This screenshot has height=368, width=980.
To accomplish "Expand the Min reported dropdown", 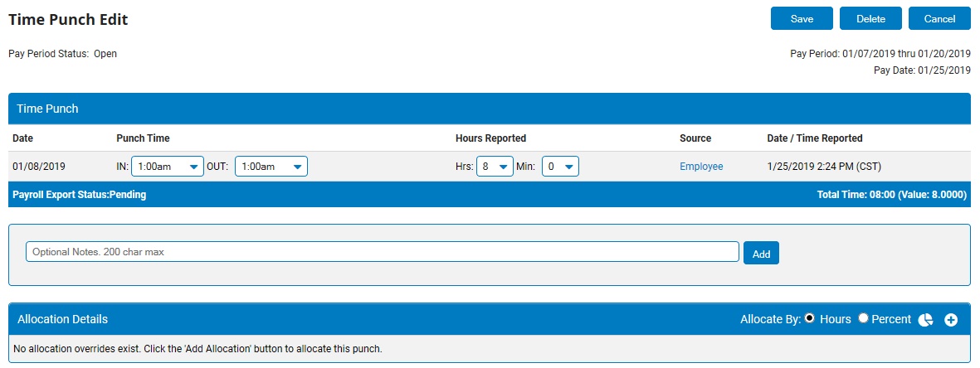I will coord(560,167).
